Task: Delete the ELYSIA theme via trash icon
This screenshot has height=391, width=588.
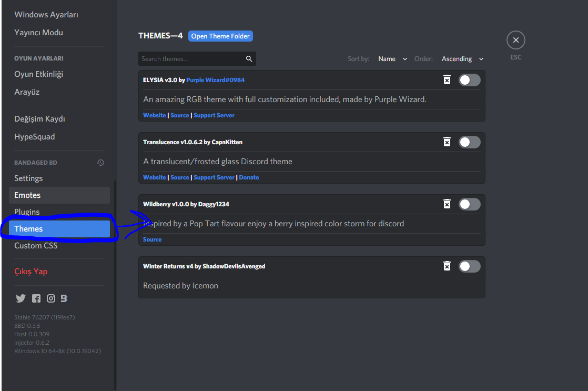Action: point(447,79)
